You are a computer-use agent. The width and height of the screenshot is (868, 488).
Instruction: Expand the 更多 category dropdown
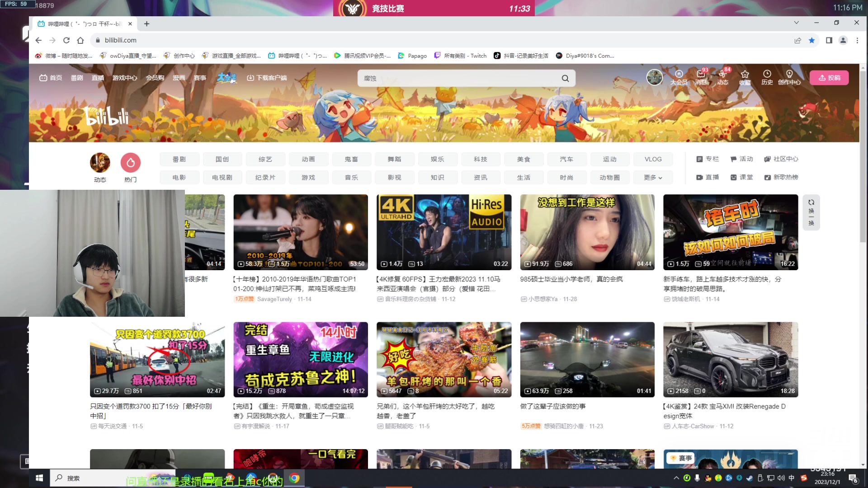point(653,178)
